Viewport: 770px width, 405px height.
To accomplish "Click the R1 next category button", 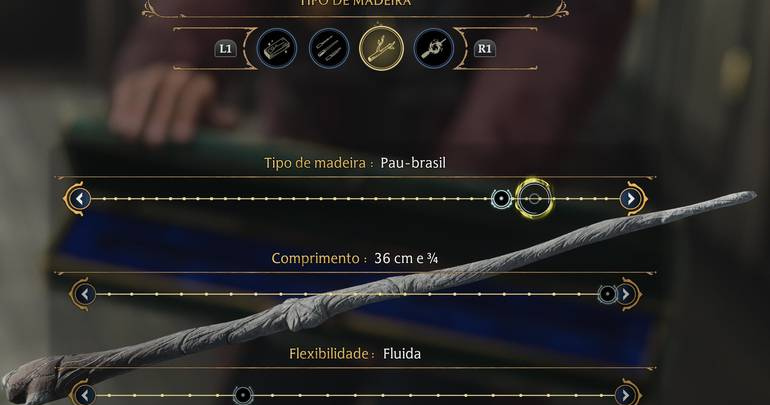I will (x=484, y=49).
